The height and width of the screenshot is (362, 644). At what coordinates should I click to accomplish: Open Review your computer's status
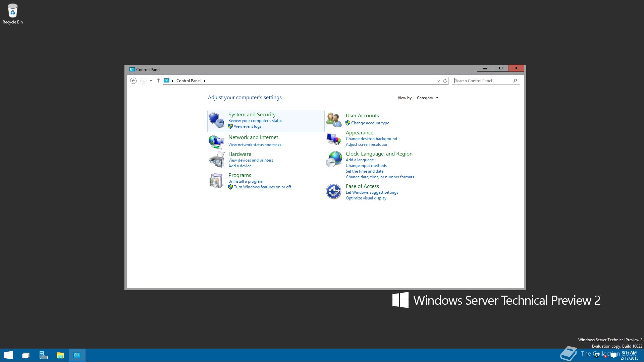[255, 121]
